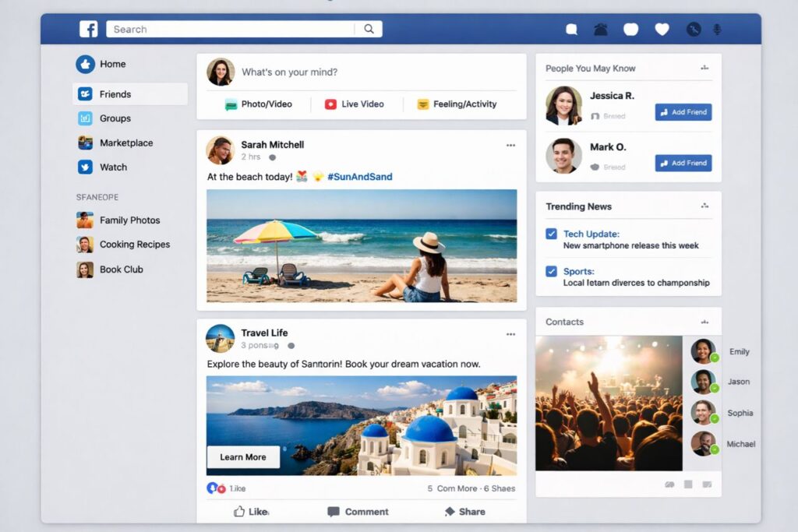Toggle the Tech Update checkbox
Screen dimensions: 798x532
pos(552,234)
